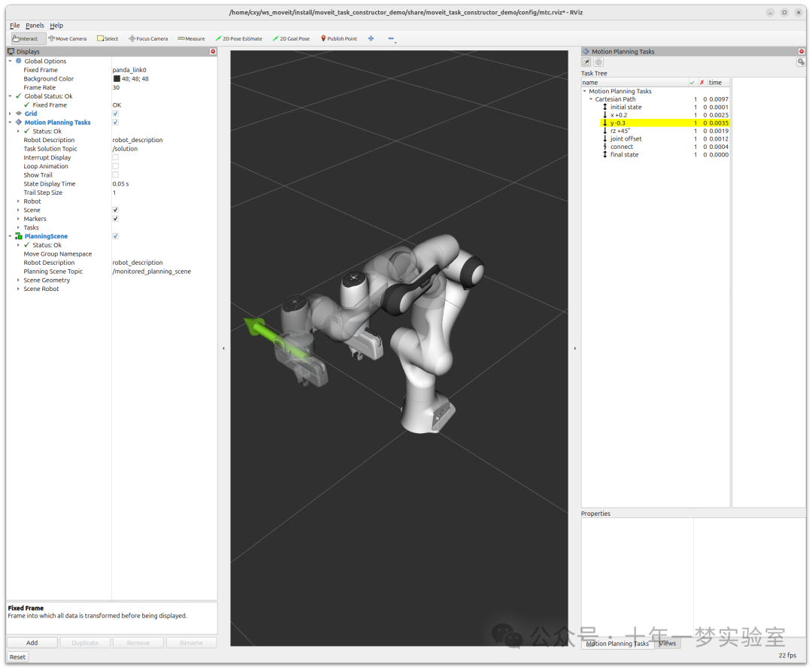
Task: Collapse the Global Options section
Action: point(10,61)
